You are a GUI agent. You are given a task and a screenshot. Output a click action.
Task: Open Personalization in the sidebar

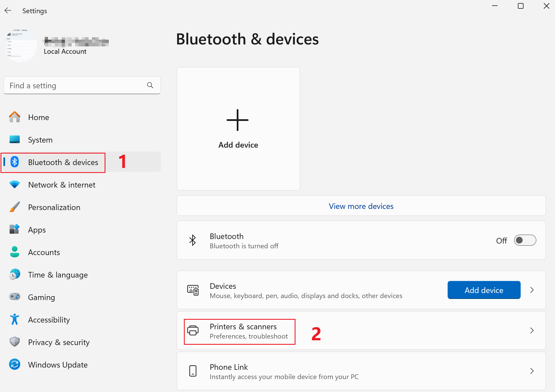(54, 207)
